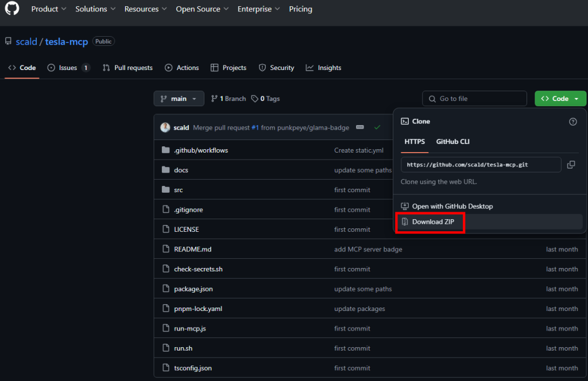Open the pnpm-lock.yaml file

(198, 309)
